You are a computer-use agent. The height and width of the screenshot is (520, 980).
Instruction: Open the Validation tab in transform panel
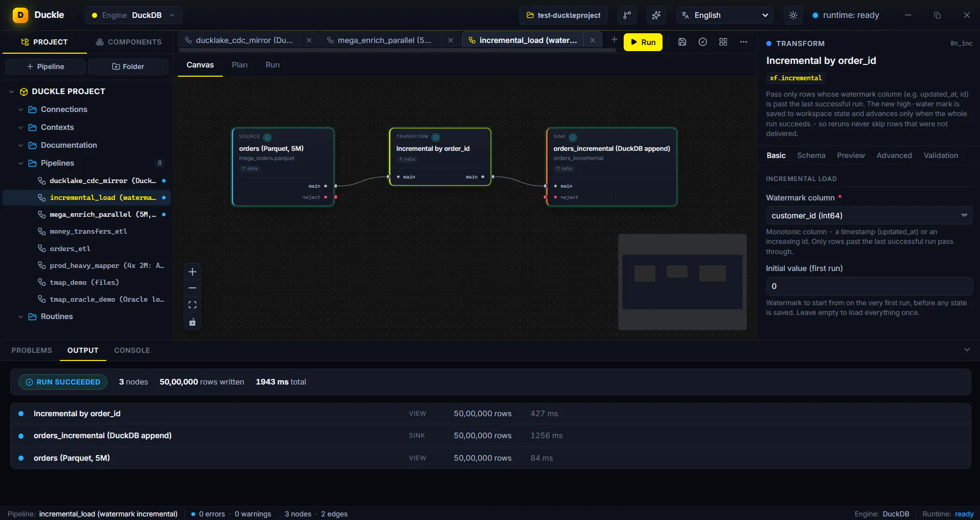pos(941,155)
